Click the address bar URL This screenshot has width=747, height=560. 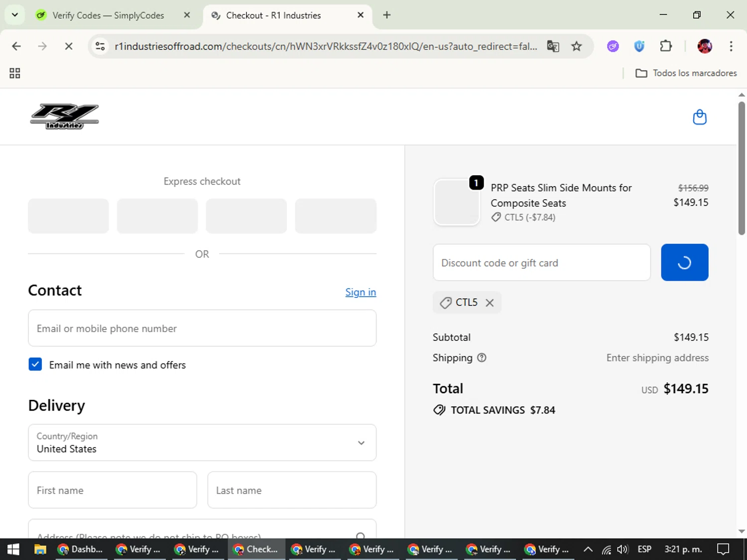pyautogui.click(x=326, y=46)
